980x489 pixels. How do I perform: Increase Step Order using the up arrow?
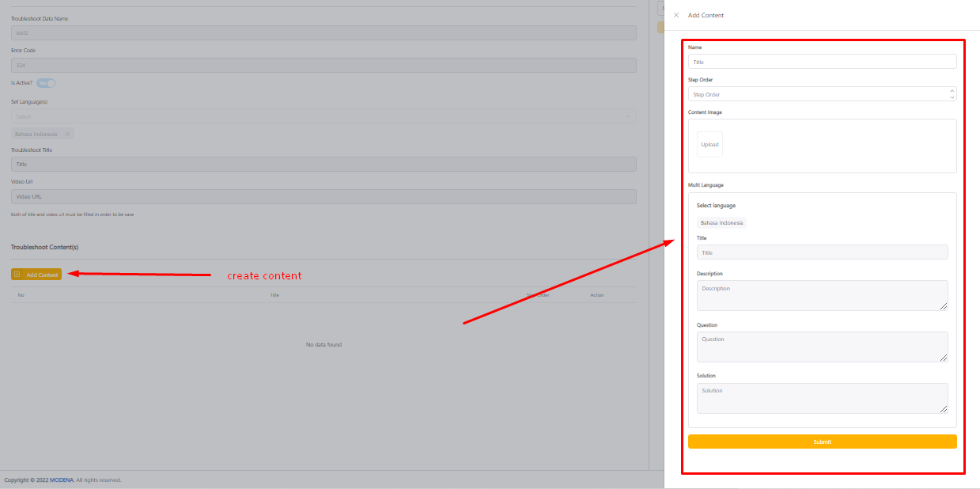(952, 91)
